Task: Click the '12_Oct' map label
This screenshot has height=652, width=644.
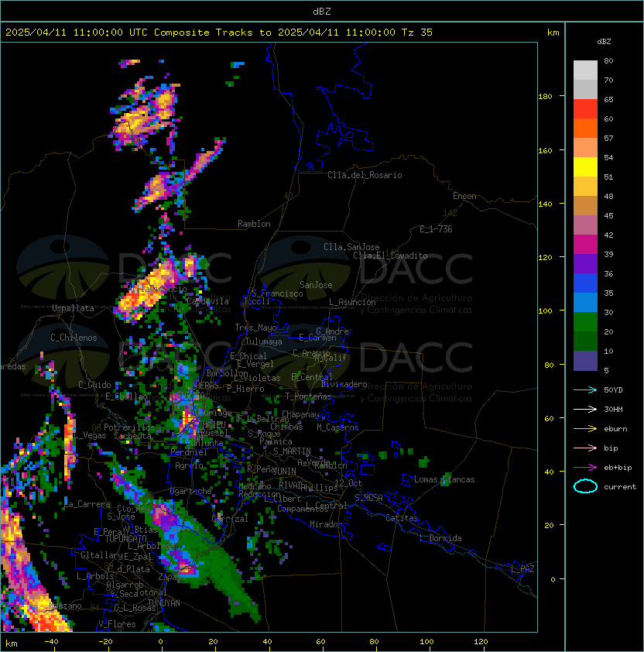Action: [348, 483]
